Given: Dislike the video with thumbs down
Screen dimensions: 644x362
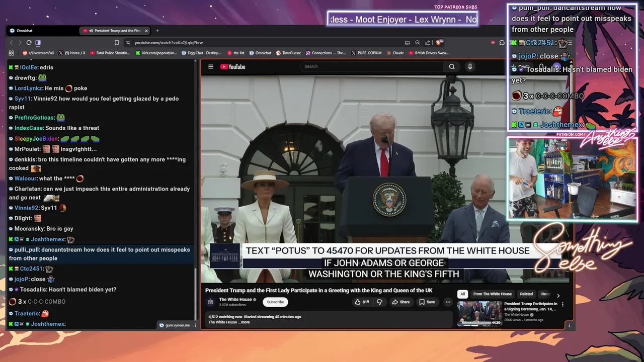Looking at the screenshot, I should coord(380,302).
